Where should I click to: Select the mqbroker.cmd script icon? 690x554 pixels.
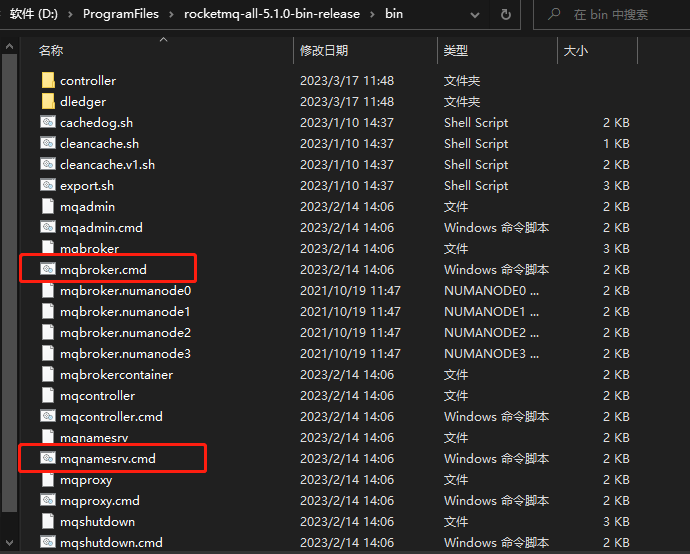pyautogui.click(x=48, y=269)
